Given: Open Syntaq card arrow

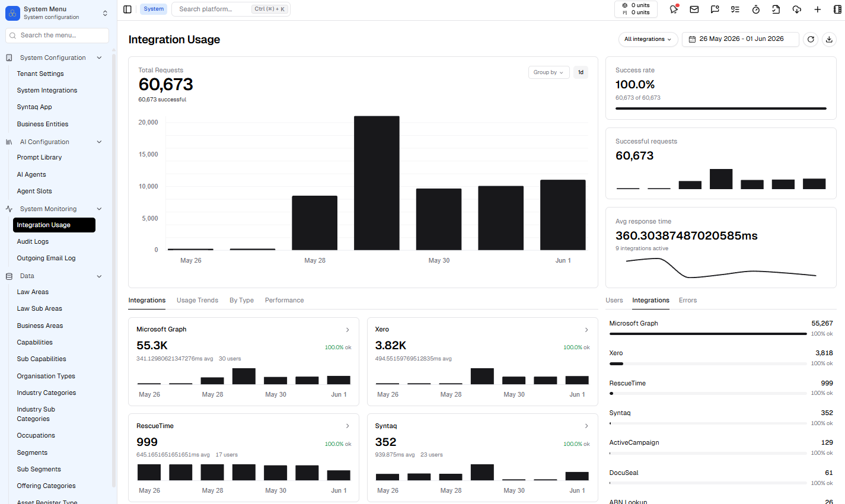Looking at the screenshot, I should point(586,426).
